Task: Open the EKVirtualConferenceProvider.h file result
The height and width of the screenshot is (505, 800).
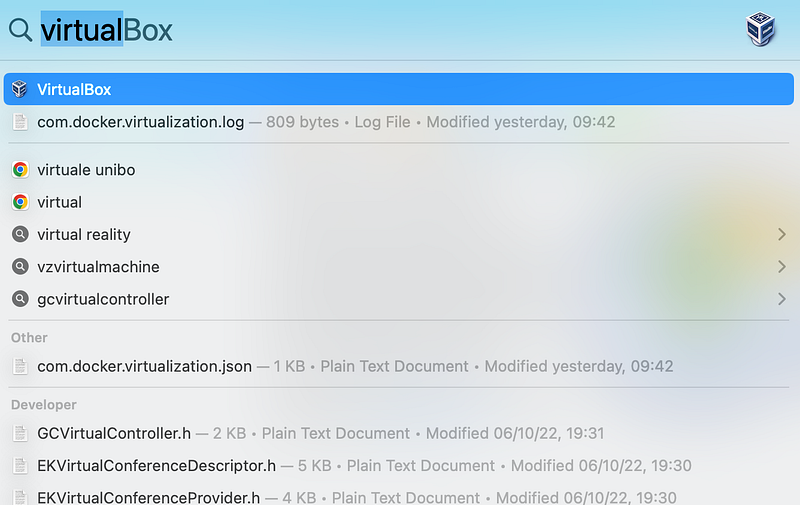Action: click(x=398, y=495)
